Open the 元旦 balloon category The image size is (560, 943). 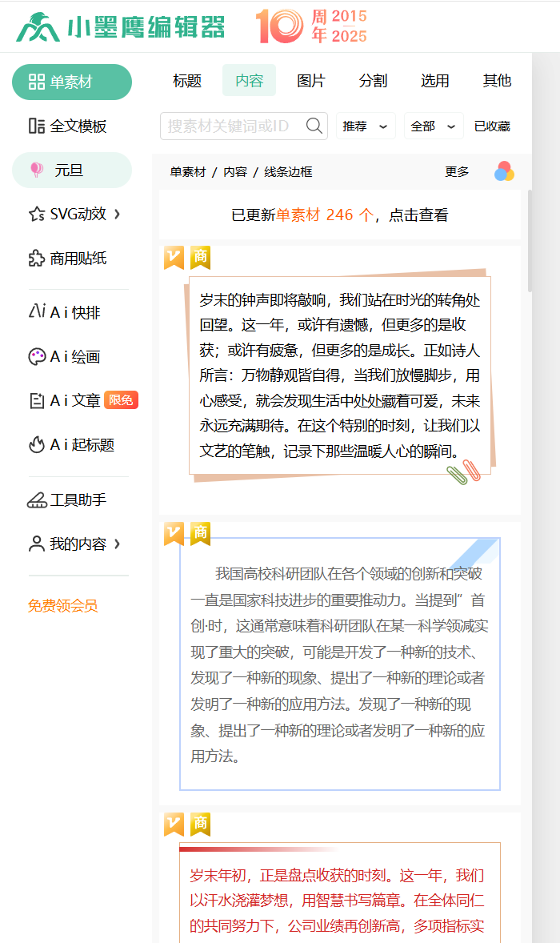click(x=71, y=170)
